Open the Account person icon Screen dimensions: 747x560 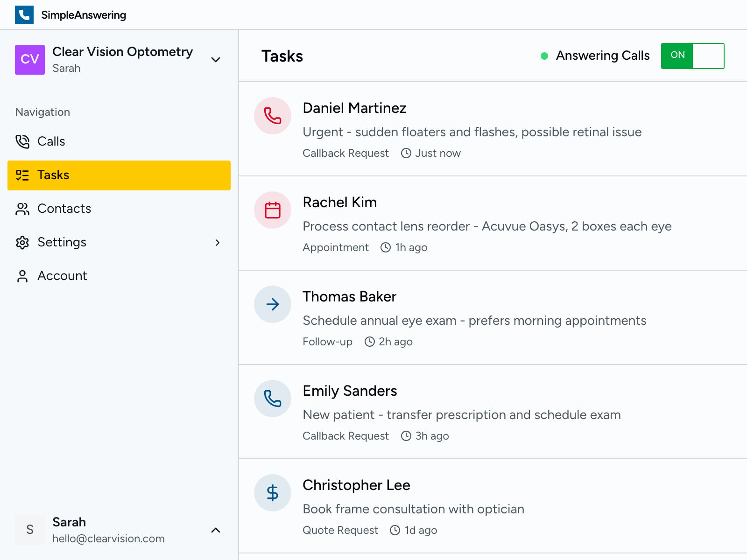tap(22, 276)
